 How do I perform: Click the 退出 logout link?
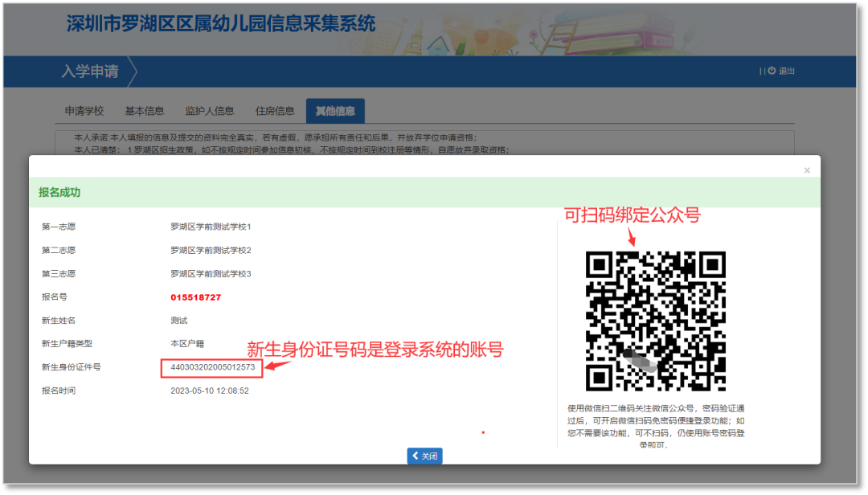(x=787, y=71)
